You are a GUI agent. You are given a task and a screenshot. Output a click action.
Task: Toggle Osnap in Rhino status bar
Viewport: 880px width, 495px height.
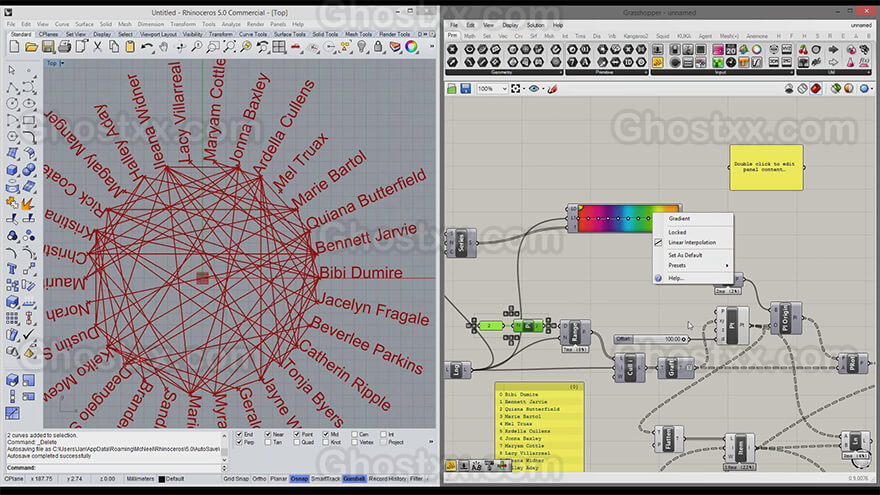[x=299, y=479]
